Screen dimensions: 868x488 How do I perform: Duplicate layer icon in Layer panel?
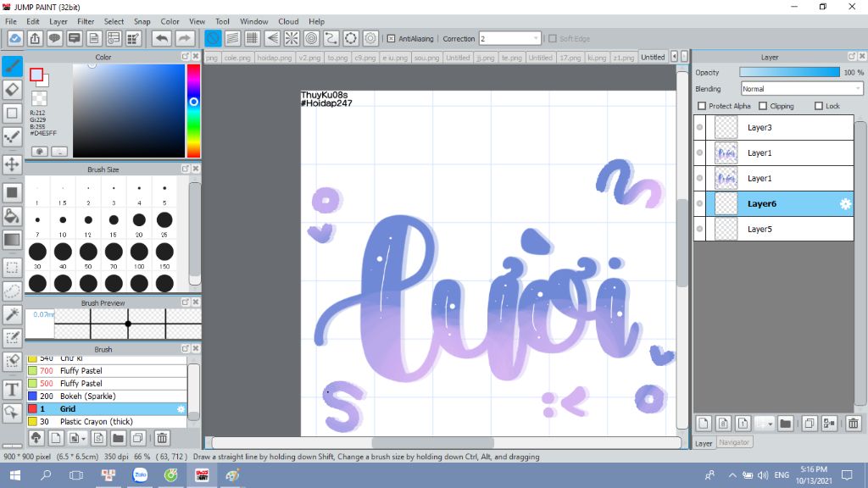point(809,424)
